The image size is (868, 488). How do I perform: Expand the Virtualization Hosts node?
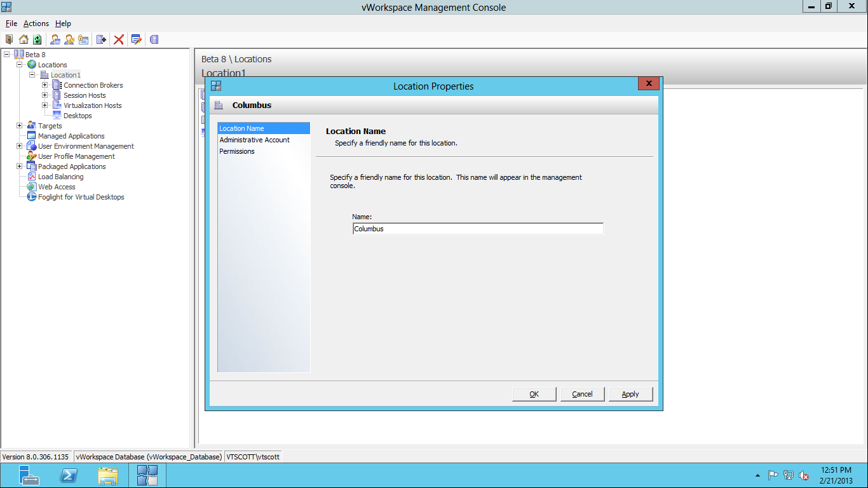pyautogui.click(x=44, y=105)
